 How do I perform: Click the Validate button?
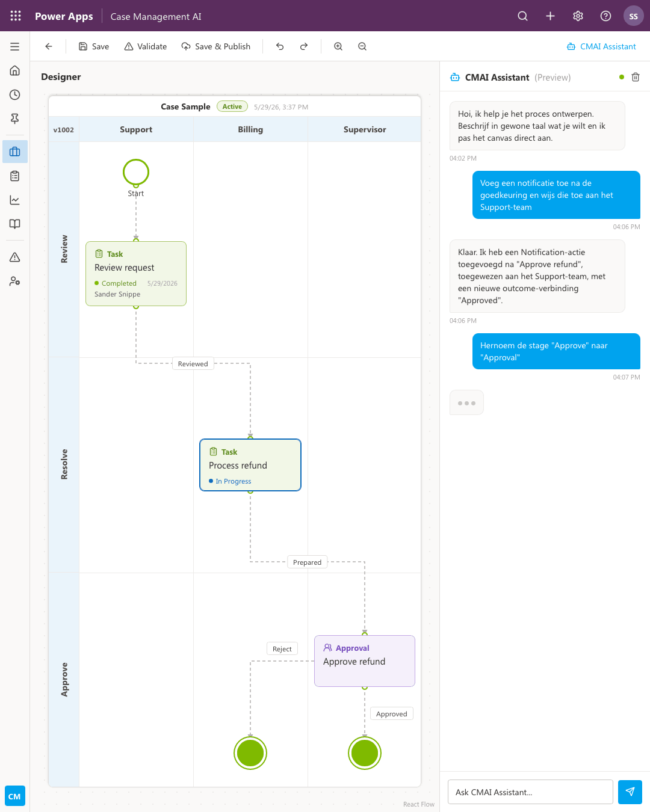(146, 46)
